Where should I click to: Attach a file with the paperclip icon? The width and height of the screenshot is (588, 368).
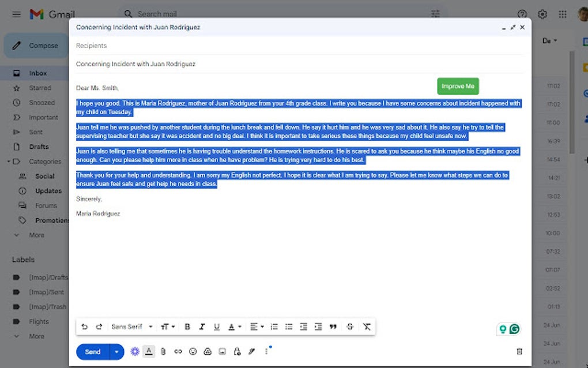[163, 351]
